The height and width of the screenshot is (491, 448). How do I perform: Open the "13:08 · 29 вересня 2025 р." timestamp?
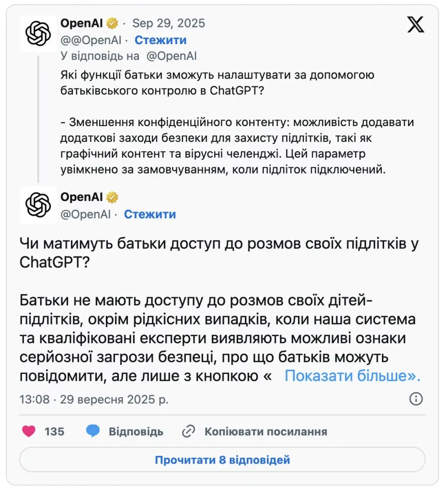(x=94, y=399)
